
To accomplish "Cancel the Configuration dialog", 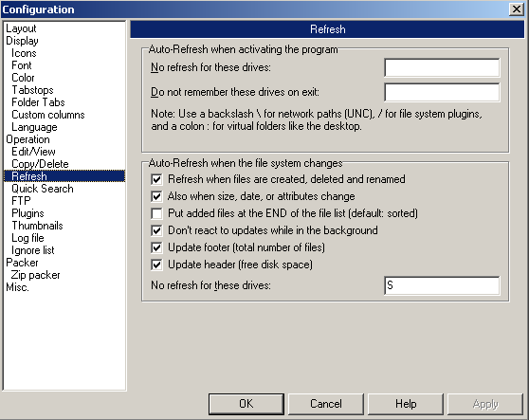I will (326, 404).
